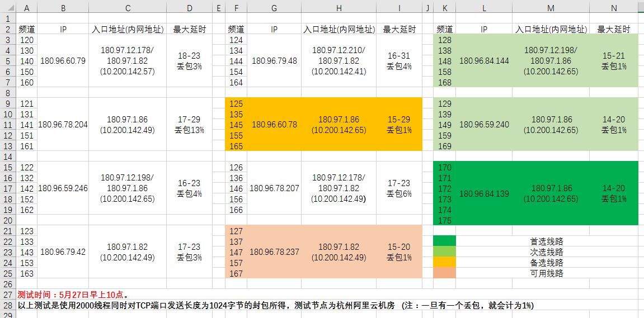Click the light green 次选线路 legend swatch

point(445,252)
